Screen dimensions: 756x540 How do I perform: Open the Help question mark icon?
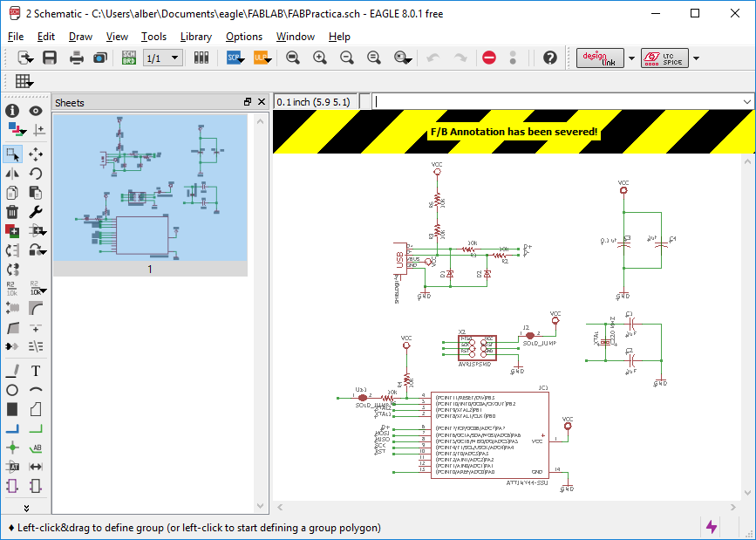pyautogui.click(x=549, y=58)
